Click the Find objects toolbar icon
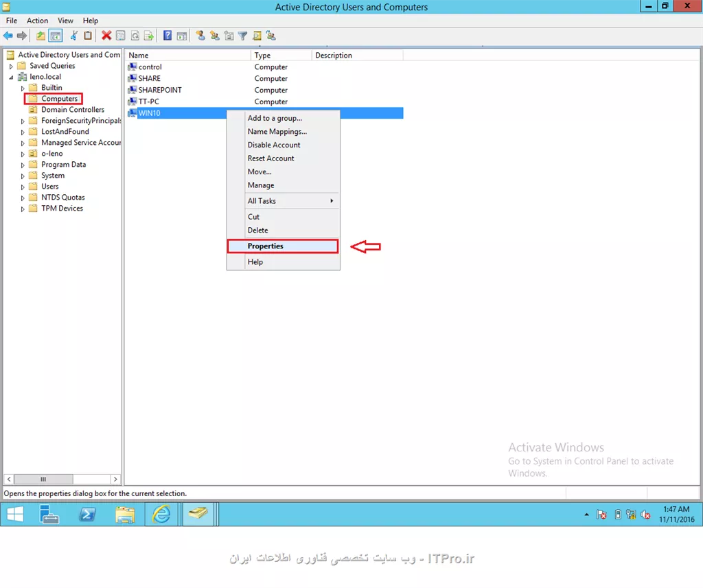Image resolution: width=703 pixels, height=588 pixels. coord(257,36)
